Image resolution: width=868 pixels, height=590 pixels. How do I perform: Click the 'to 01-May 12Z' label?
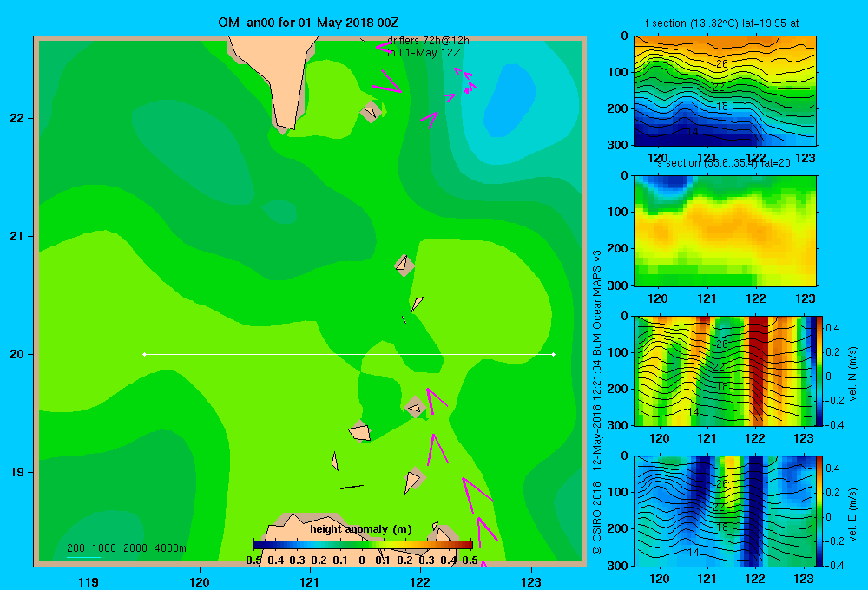point(424,53)
